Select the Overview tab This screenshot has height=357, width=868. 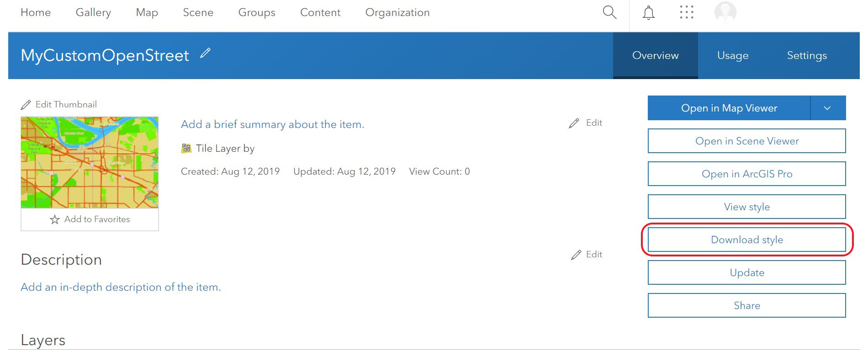655,56
